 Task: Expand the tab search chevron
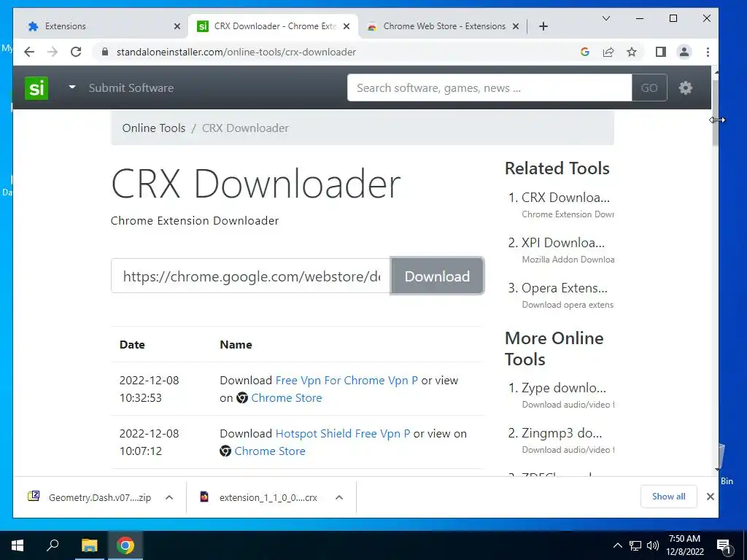coord(606,18)
